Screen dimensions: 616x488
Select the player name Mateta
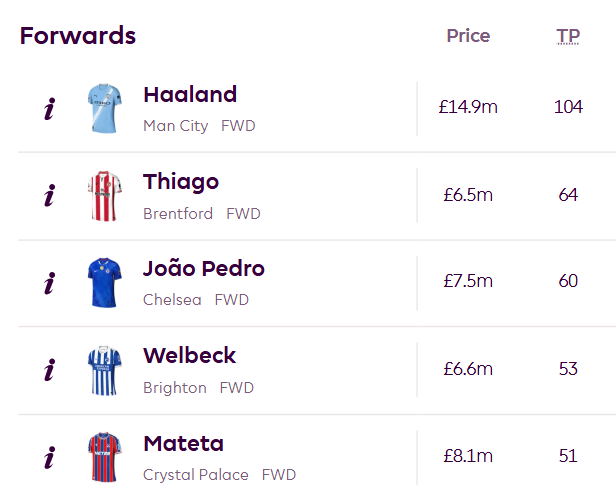(183, 443)
